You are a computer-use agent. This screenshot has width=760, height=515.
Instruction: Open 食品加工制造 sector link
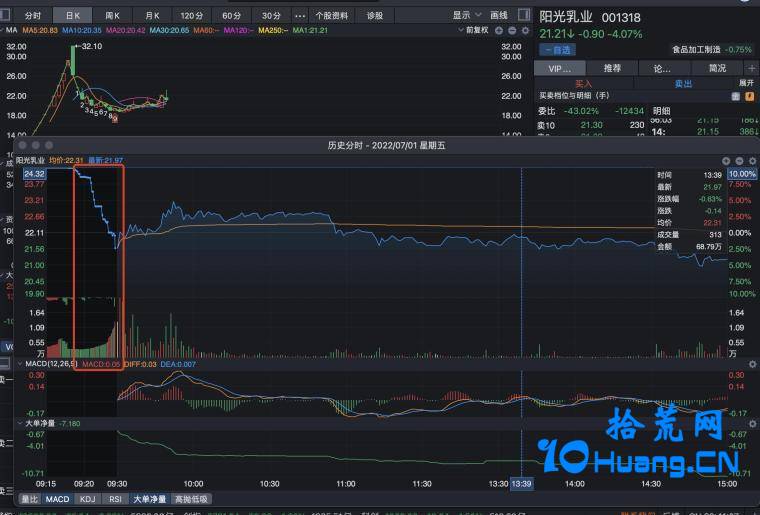tap(696, 49)
